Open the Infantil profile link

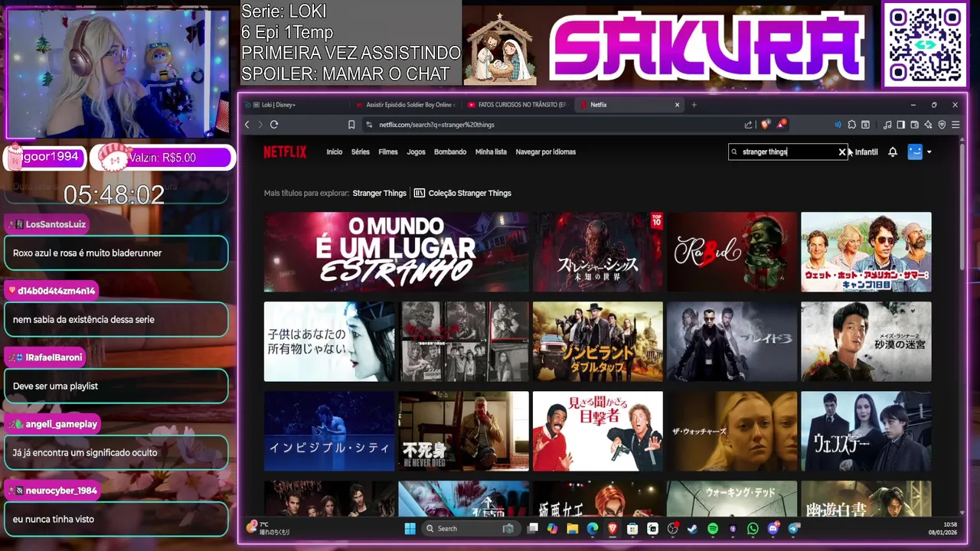click(x=867, y=152)
